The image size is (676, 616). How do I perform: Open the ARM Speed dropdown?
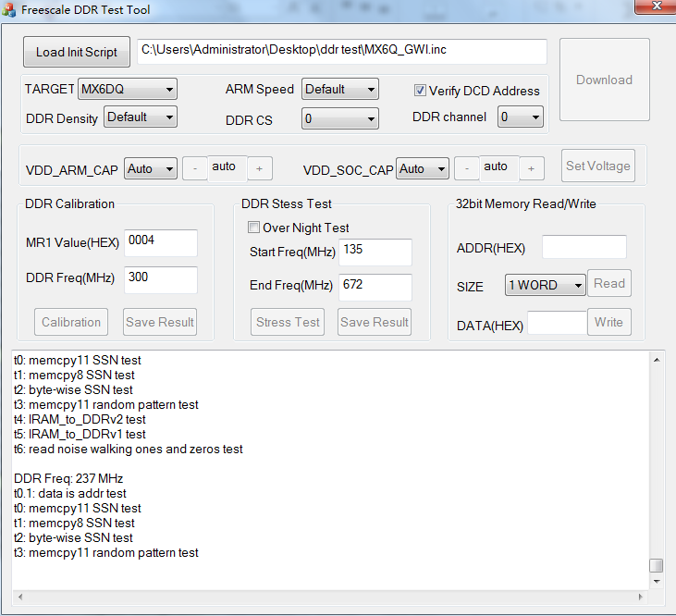pyautogui.click(x=339, y=89)
